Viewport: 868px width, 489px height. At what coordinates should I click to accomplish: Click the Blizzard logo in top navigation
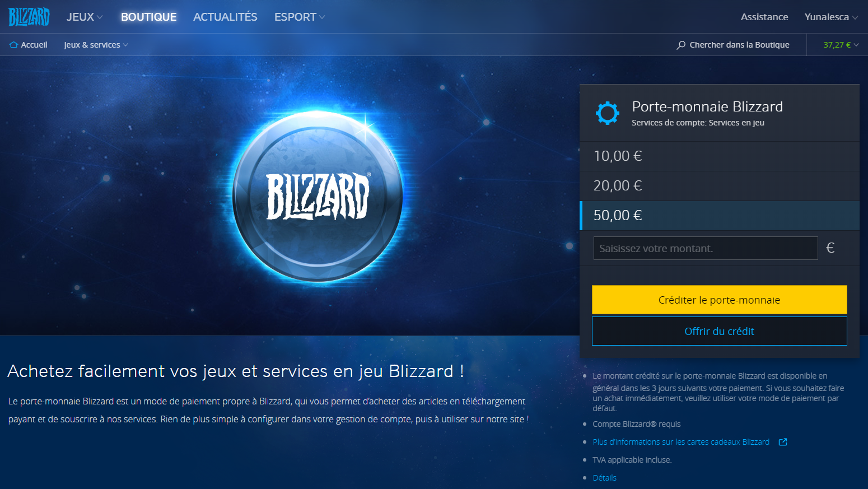coord(29,17)
